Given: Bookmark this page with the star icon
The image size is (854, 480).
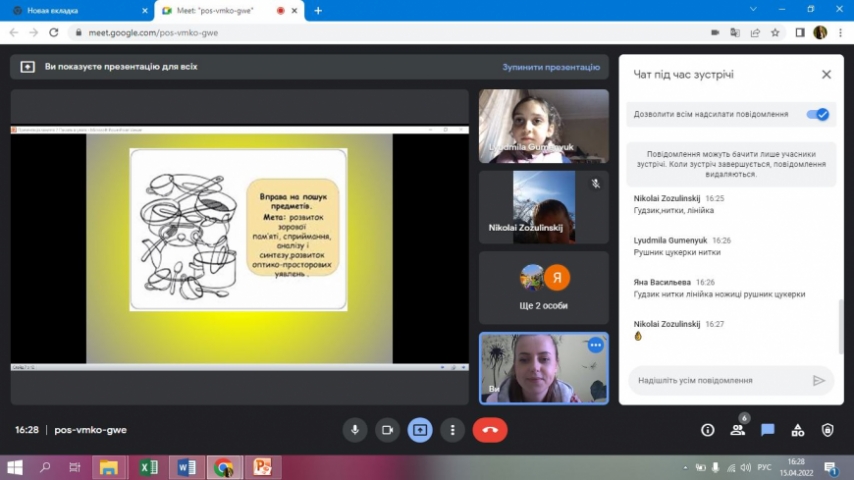Looking at the screenshot, I should [x=775, y=32].
